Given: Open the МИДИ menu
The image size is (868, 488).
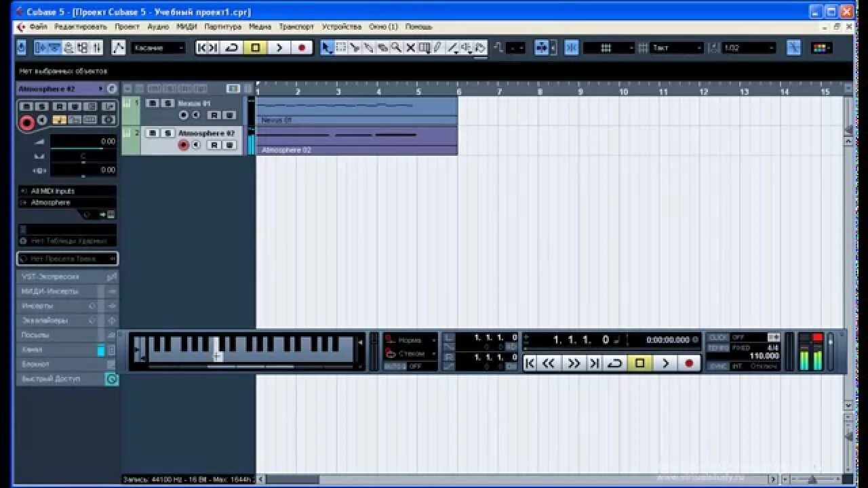Looking at the screenshot, I should [186, 26].
